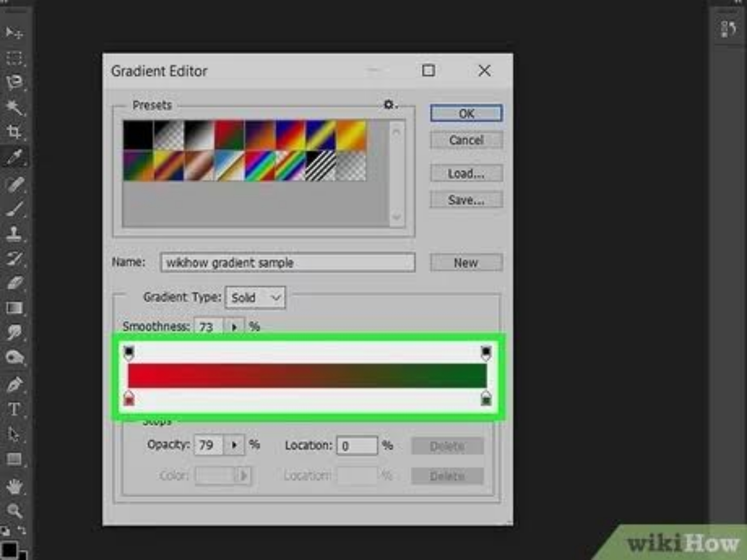747x560 pixels.
Task: Select the Rectangular Marquee tool
Action: (14, 58)
